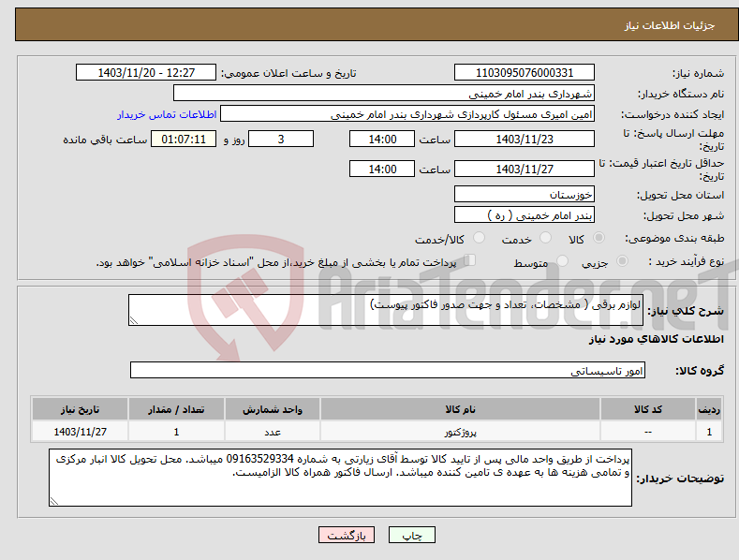Screen dimensions: 739x560
Task: Click the remaining days field showing 3
Action: [x=281, y=139]
